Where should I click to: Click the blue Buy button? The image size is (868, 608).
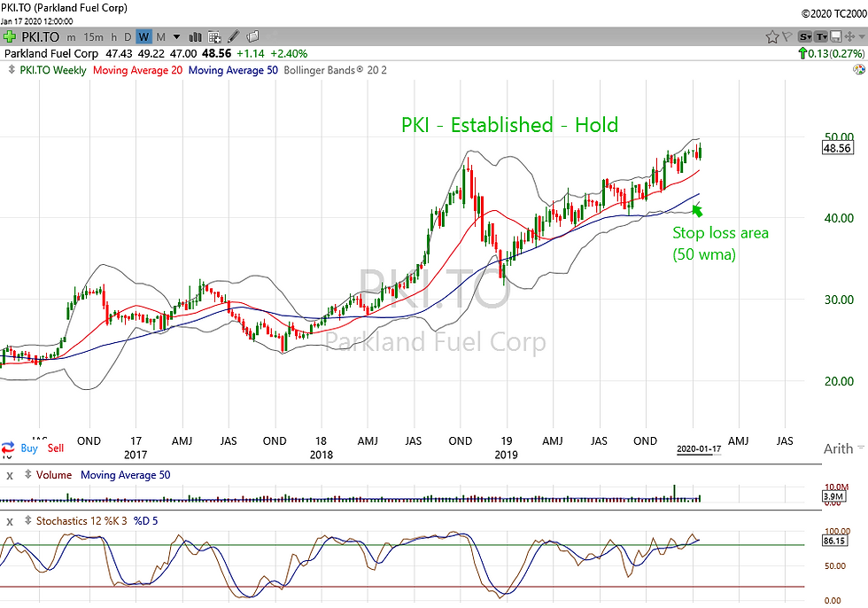pos(28,448)
